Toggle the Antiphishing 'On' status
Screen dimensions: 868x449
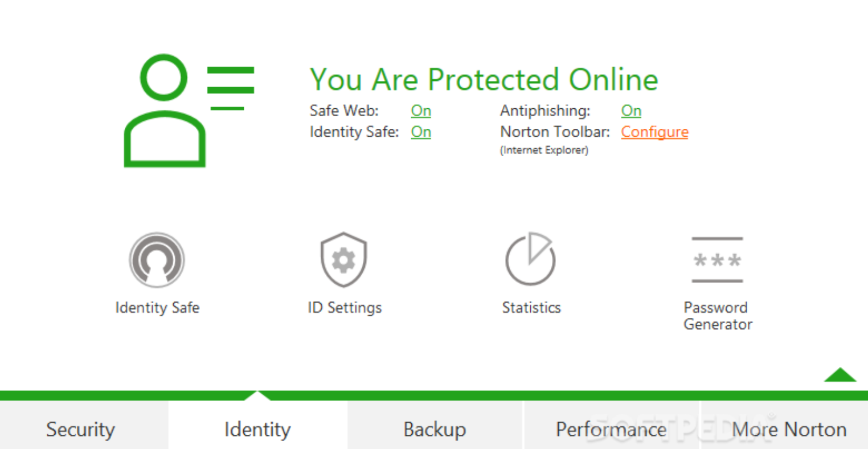(x=631, y=111)
